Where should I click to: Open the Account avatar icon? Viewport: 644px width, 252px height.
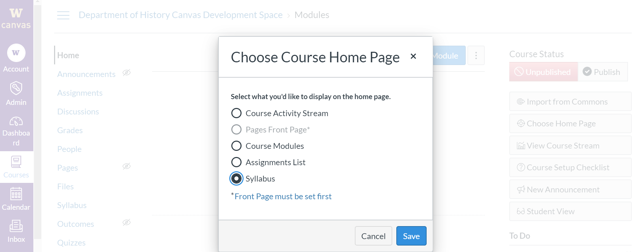[x=16, y=53]
